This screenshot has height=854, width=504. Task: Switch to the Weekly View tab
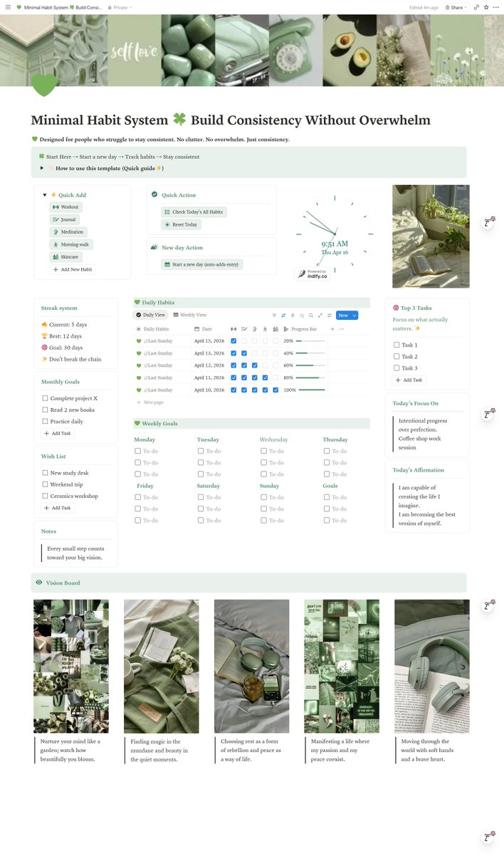[x=190, y=315]
